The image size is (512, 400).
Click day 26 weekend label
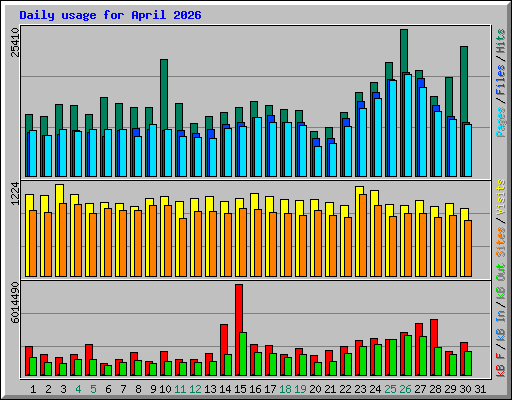pos(405,389)
